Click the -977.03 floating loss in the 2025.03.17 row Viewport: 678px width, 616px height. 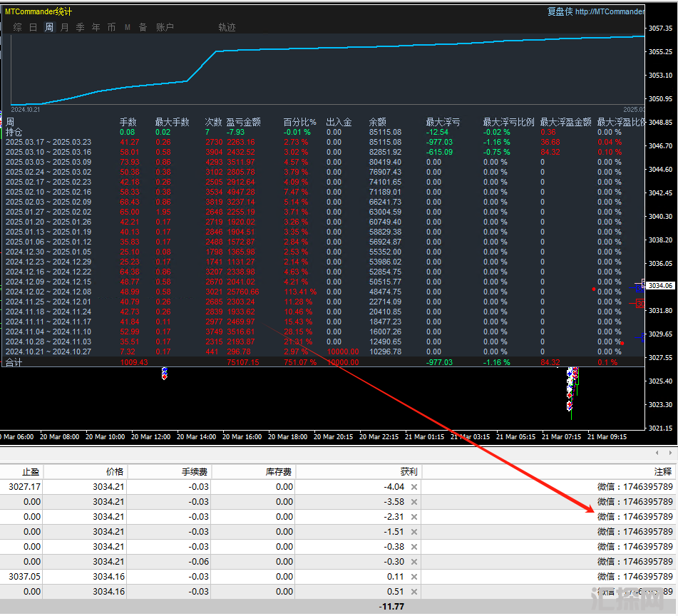439,142
